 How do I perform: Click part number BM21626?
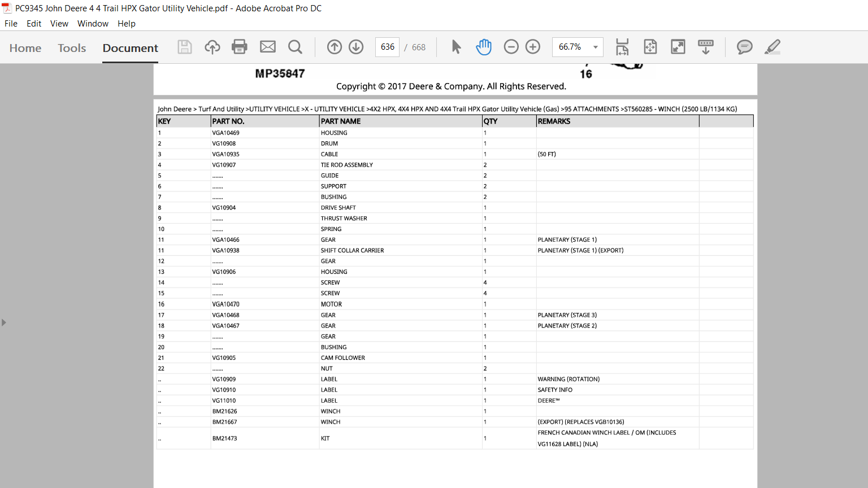[x=225, y=412]
